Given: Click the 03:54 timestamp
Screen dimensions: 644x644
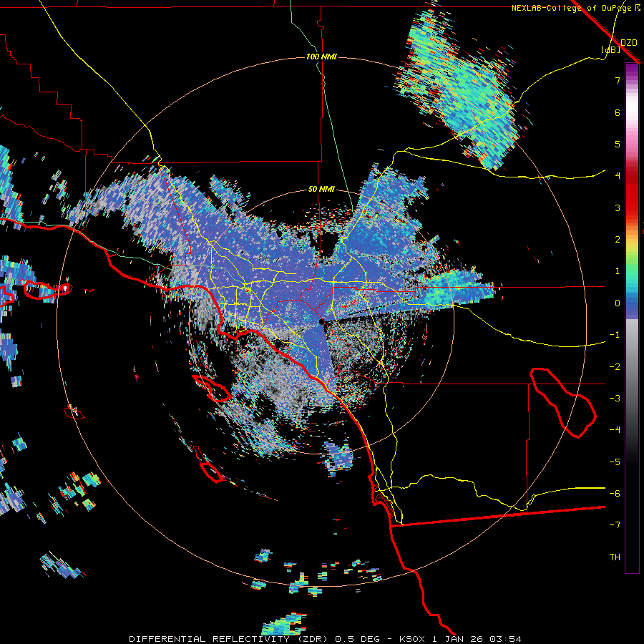Looking at the screenshot, I should pyautogui.click(x=507, y=639).
